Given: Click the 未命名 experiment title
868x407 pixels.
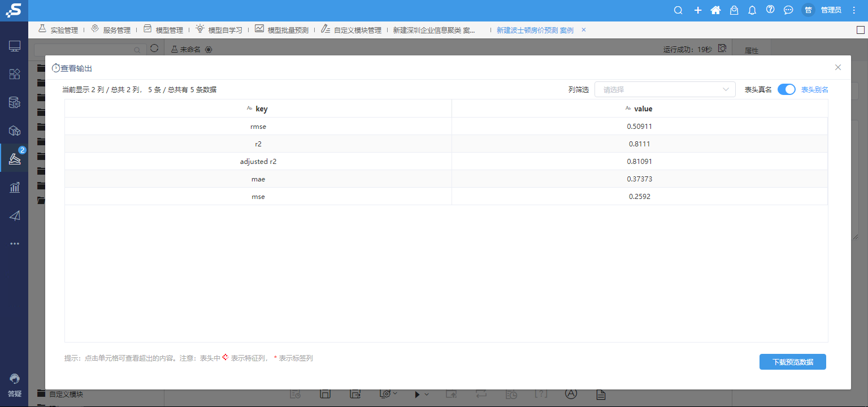Looking at the screenshot, I should click(190, 50).
